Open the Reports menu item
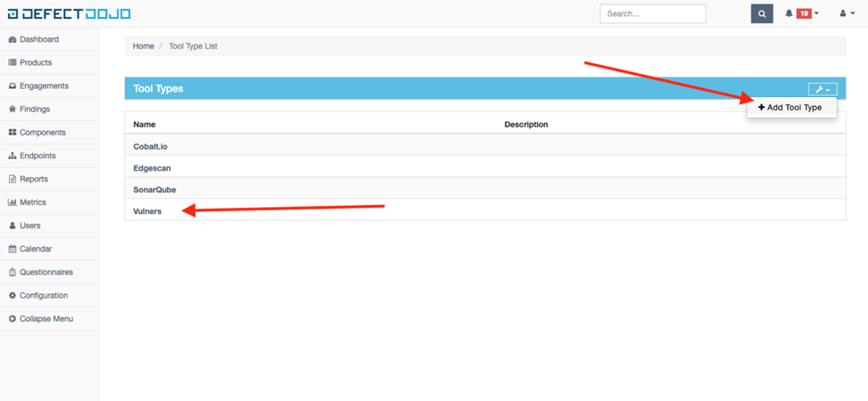Viewport: 868px width, 401px height. tap(34, 180)
